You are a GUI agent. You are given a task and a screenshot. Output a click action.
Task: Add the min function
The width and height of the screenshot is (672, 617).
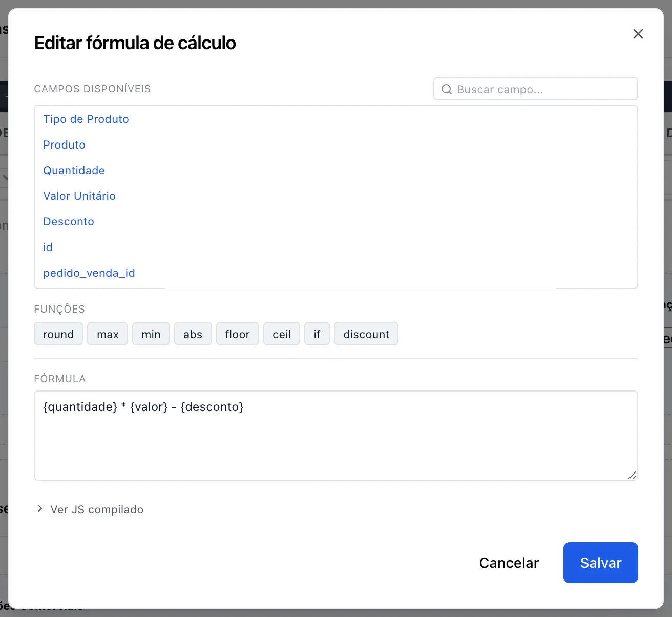[151, 334]
